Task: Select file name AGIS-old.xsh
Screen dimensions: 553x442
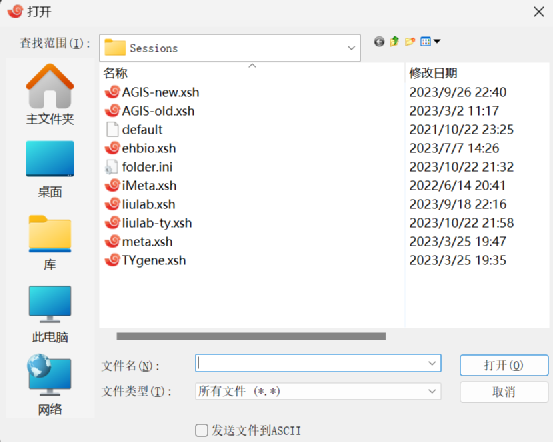Action: (158, 111)
